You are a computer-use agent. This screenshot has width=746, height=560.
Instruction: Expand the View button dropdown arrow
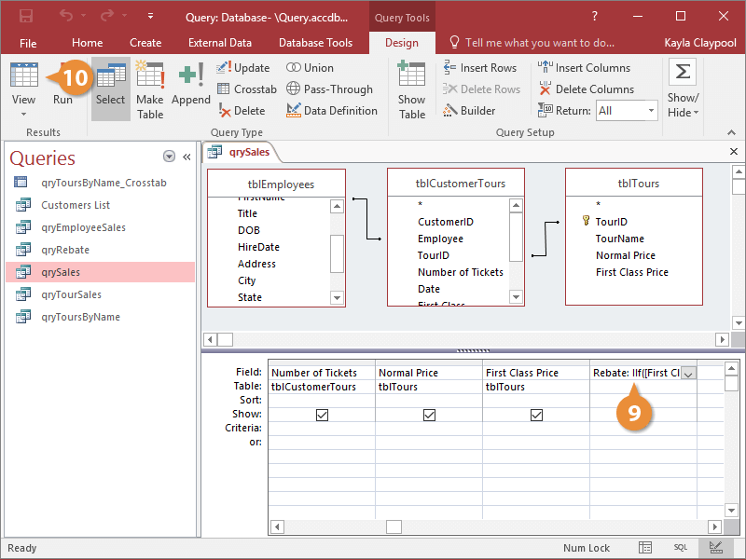(23, 114)
